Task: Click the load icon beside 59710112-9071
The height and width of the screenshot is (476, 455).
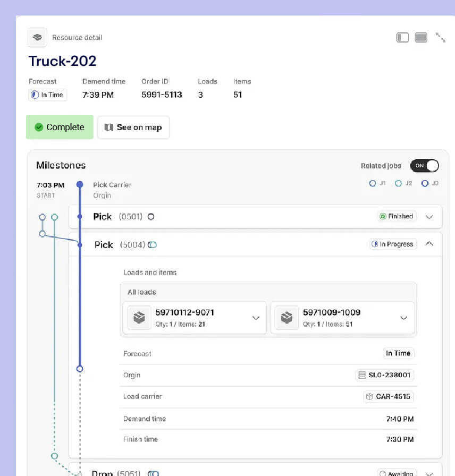Action: [139, 317]
